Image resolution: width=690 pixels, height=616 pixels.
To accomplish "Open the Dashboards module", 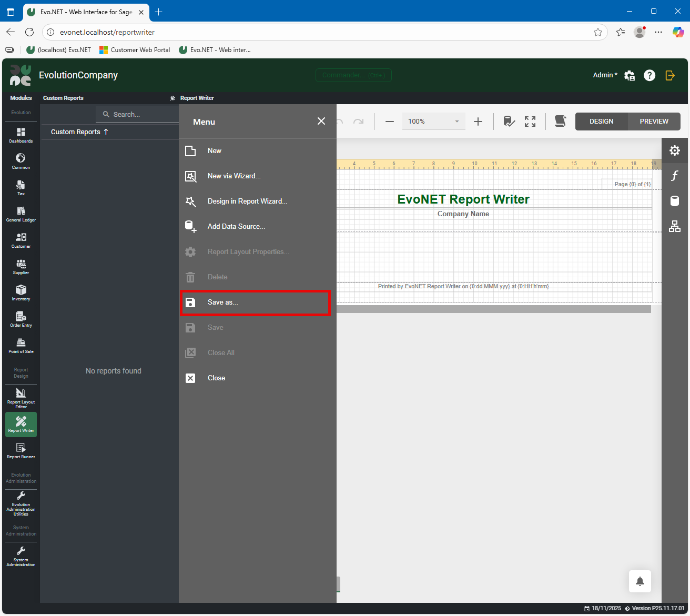I will click(21, 135).
